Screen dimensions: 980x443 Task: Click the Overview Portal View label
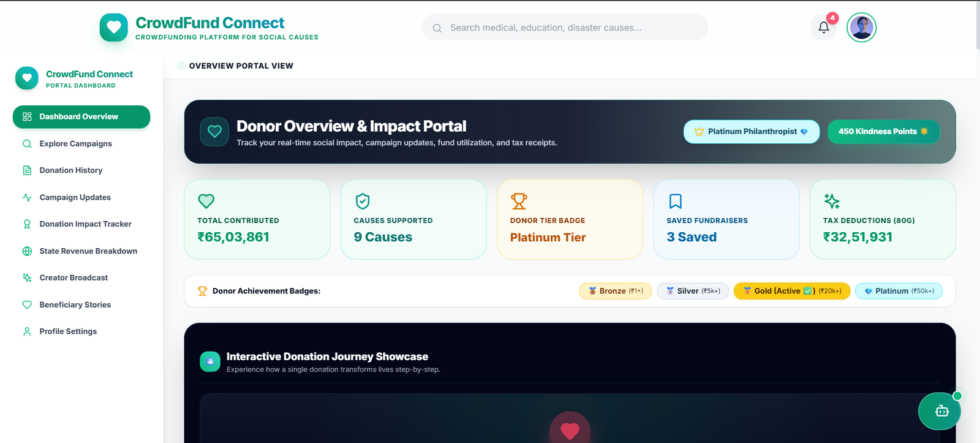pos(241,66)
